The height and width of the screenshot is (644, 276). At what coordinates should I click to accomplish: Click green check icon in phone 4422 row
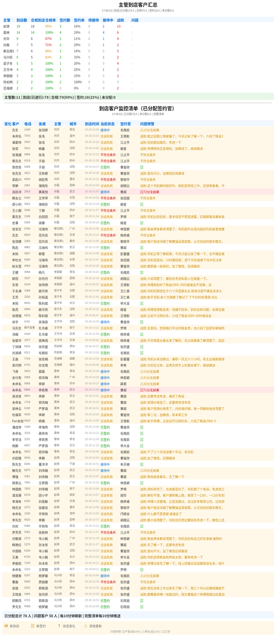(x=142, y=204)
